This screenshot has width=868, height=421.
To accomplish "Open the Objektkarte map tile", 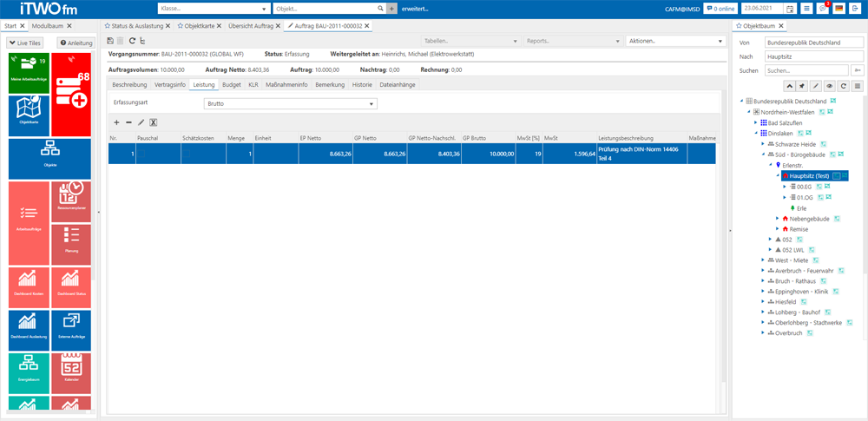I will [29, 115].
